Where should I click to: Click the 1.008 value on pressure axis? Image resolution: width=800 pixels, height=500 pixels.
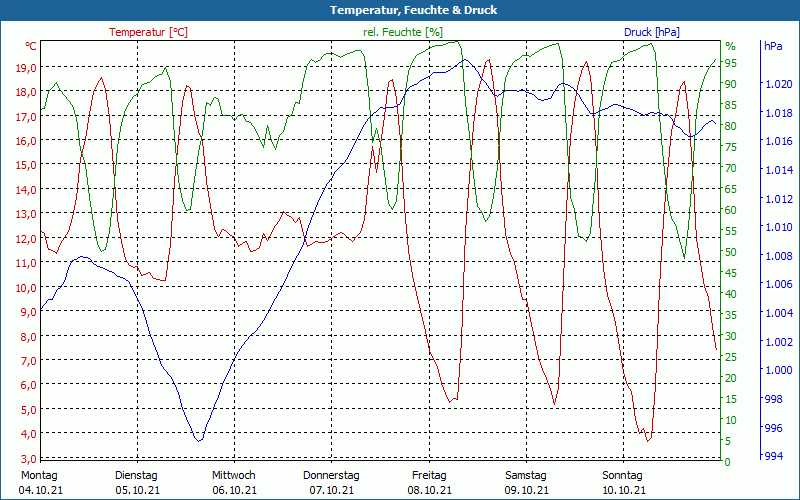(x=779, y=256)
